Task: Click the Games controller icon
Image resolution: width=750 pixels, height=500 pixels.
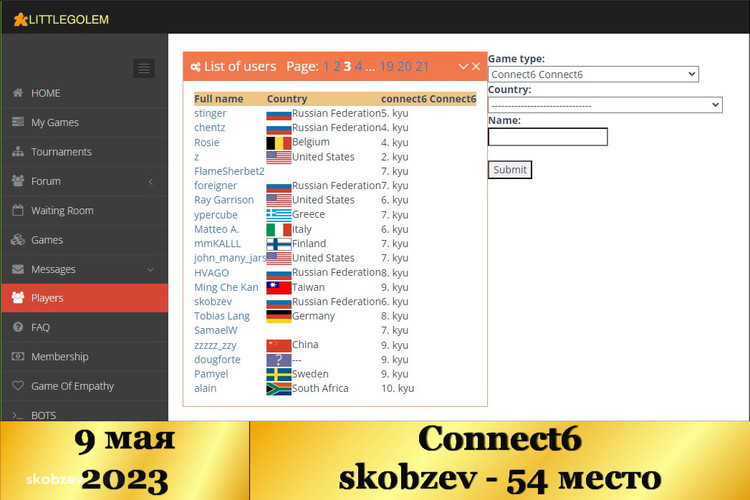Action: (18, 240)
